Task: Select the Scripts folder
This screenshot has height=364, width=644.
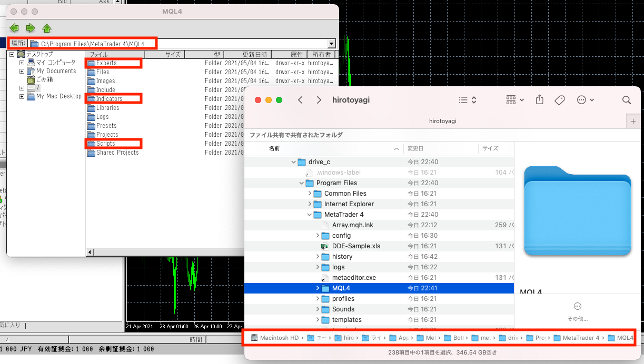Action: [x=105, y=144]
